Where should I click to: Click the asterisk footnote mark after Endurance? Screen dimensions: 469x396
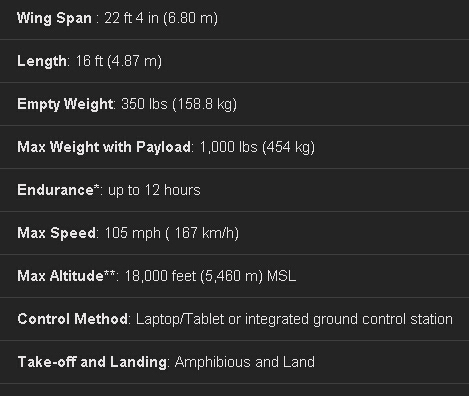(97, 187)
